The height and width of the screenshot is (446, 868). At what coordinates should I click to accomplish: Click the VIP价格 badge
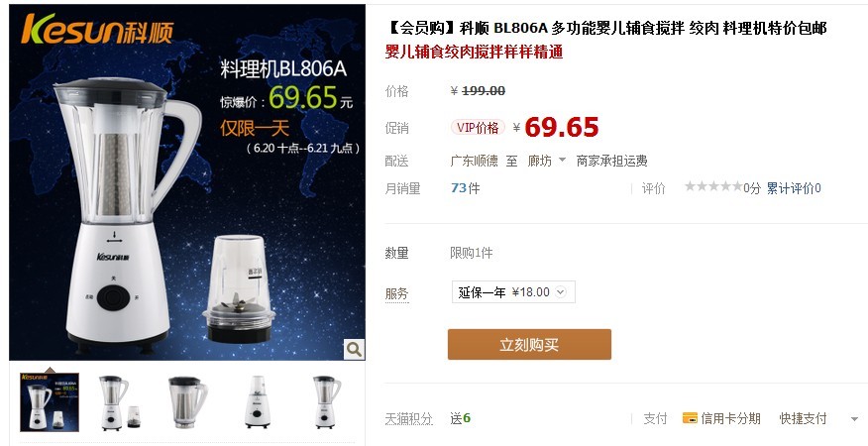pos(478,128)
